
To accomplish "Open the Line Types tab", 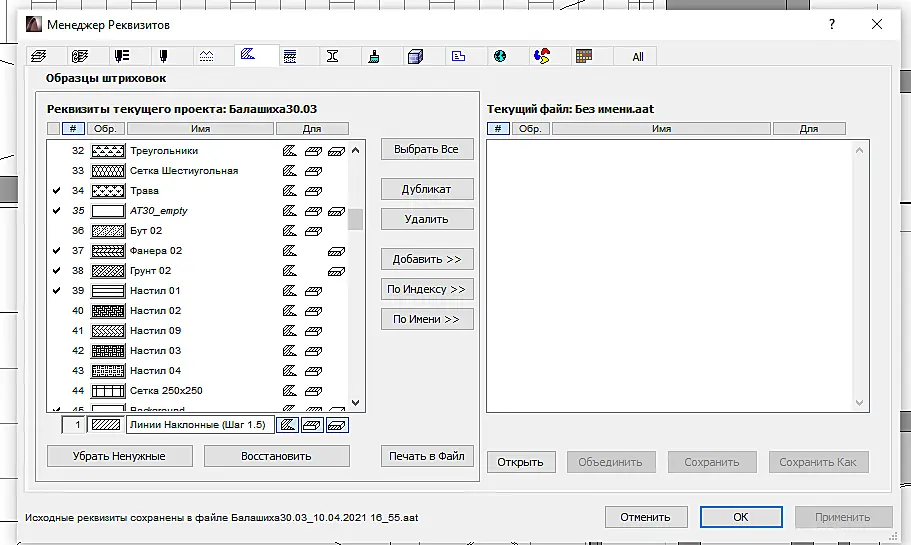I will click(206, 56).
